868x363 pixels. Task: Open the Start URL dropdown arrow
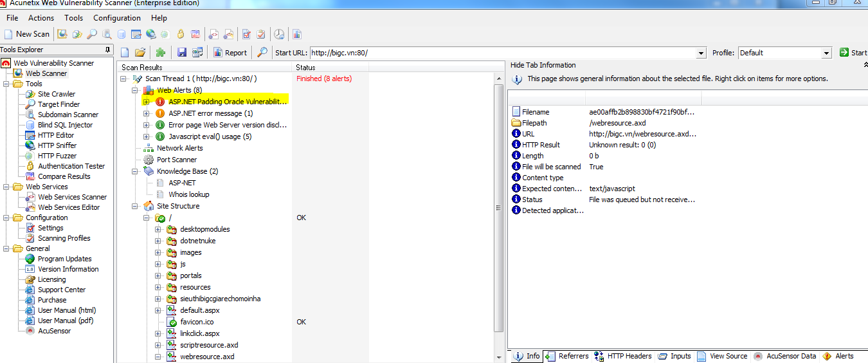pyautogui.click(x=701, y=53)
